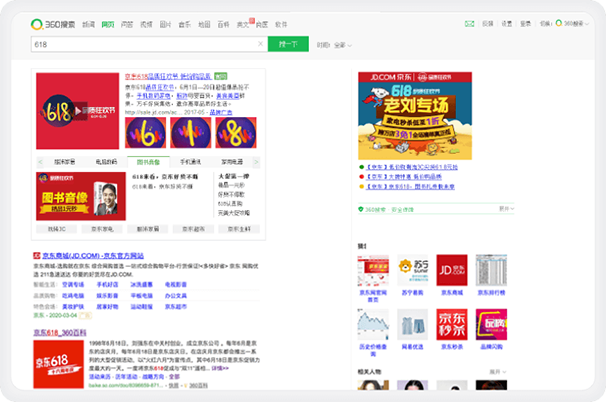Switch to the 百科 search tab
The height and width of the screenshot is (402, 606).
pos(223,24)
